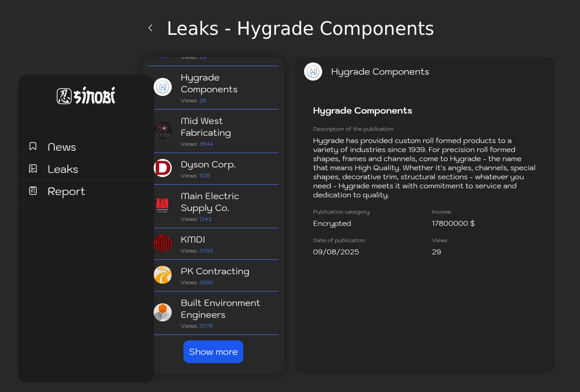This screenshot has width=580, height=392.
Task: Select the Leaks menu item
Action: point(63,169)
